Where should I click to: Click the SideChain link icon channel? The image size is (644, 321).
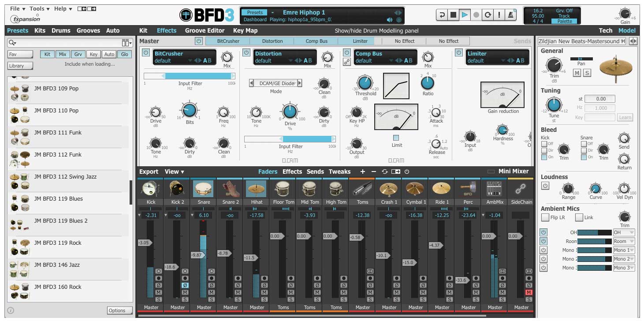(x=521, y=189)
